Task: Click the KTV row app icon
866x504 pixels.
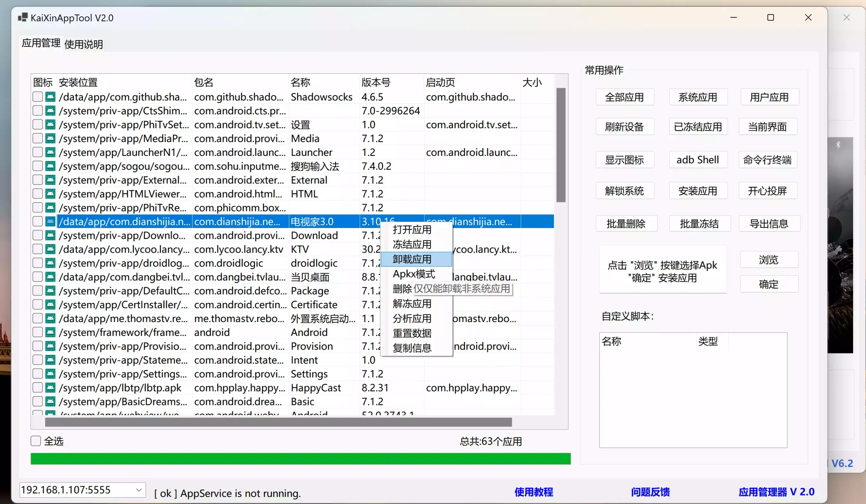Action: tap(50, 249)
